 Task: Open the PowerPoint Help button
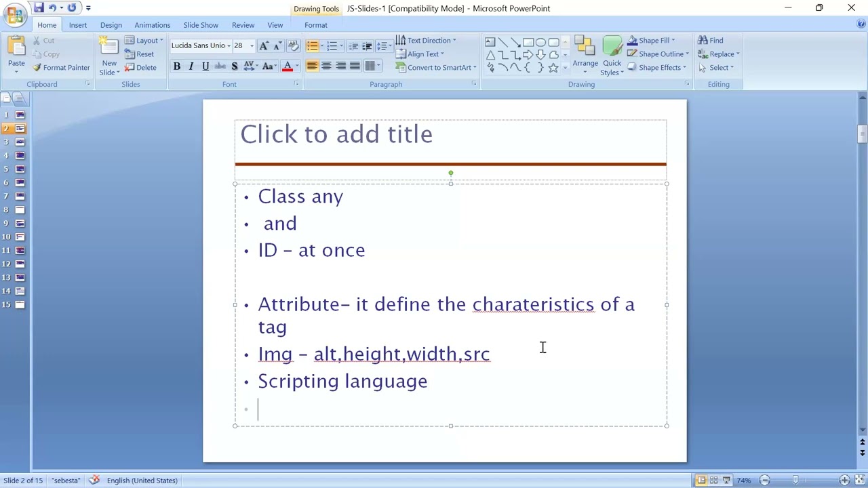pyautogui.click(x=861, y=24)
